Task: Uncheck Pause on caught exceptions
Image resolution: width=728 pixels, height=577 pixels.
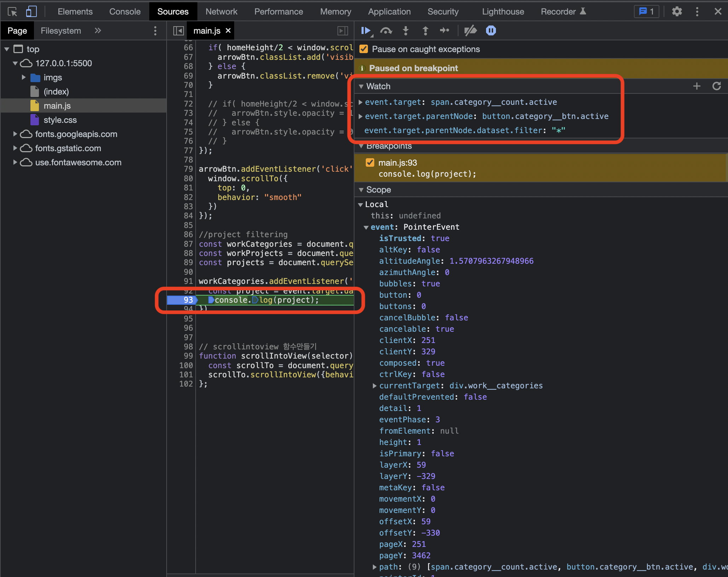Action: pos(364,49)
